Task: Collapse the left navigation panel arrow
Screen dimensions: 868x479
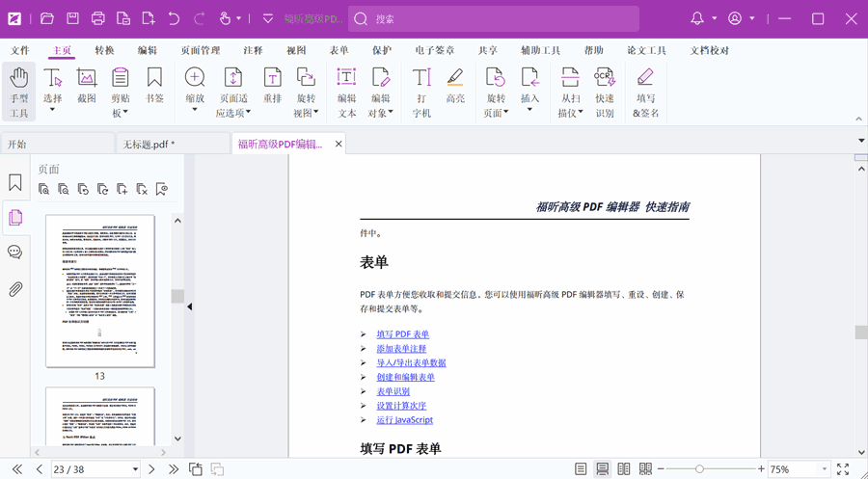Action: 189,306
